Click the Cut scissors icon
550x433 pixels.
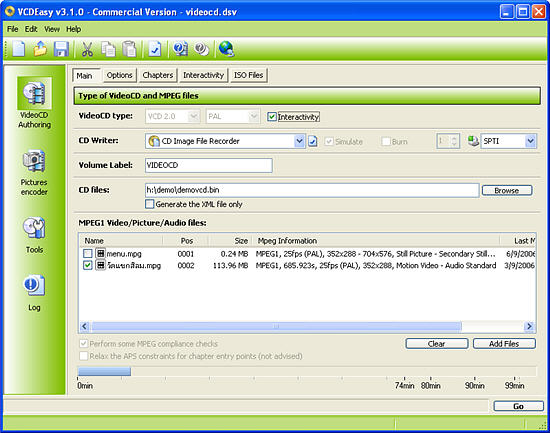(87, 49)
